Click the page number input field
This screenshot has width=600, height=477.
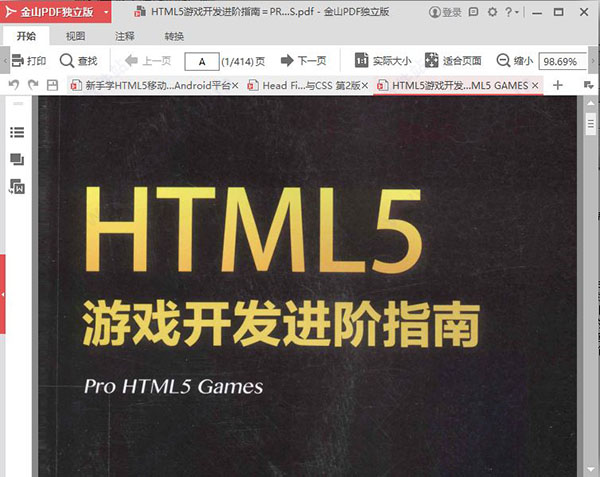(x=202, y=62)
